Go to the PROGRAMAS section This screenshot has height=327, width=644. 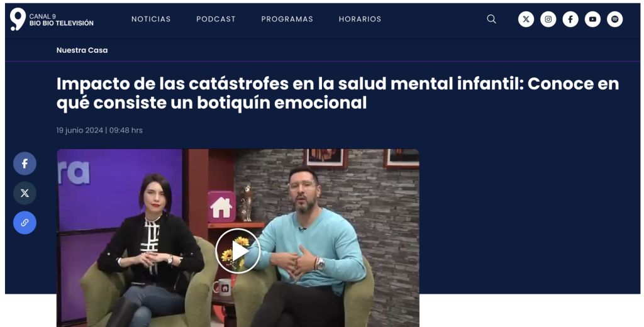[x=287, y=19]
